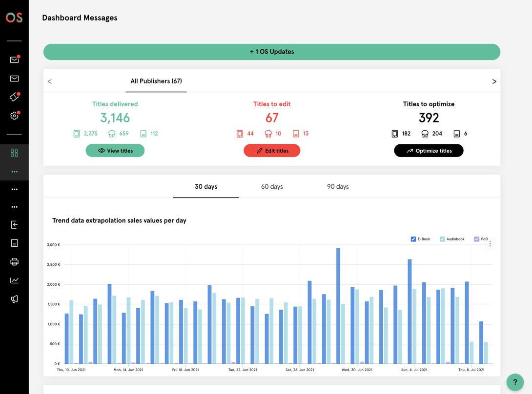Go to next publisher with right chevron
Viewport: 532px width, 394px height.
(494, 81)
